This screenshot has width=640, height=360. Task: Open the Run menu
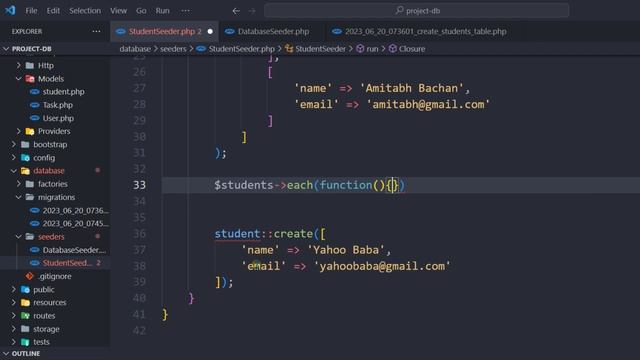pyautogui.click(x=162, y=11)
